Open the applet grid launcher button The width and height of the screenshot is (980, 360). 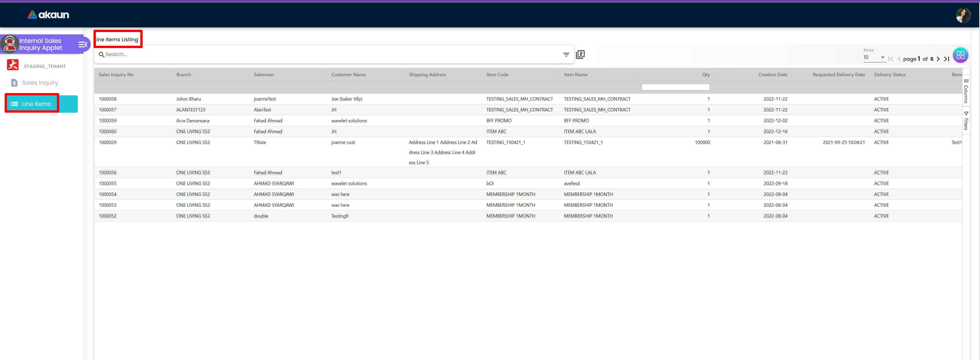(960, 55)
